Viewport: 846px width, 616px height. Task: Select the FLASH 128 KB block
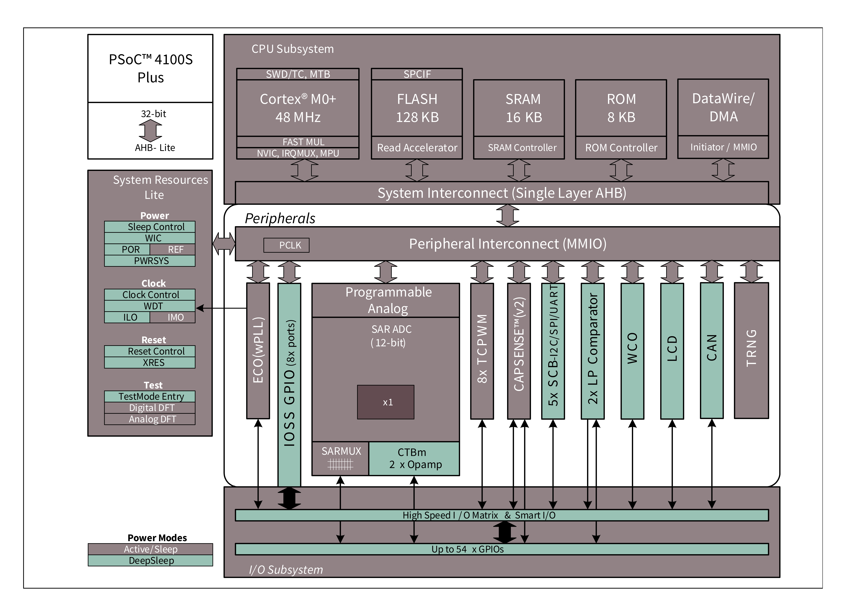pos(417,108)
